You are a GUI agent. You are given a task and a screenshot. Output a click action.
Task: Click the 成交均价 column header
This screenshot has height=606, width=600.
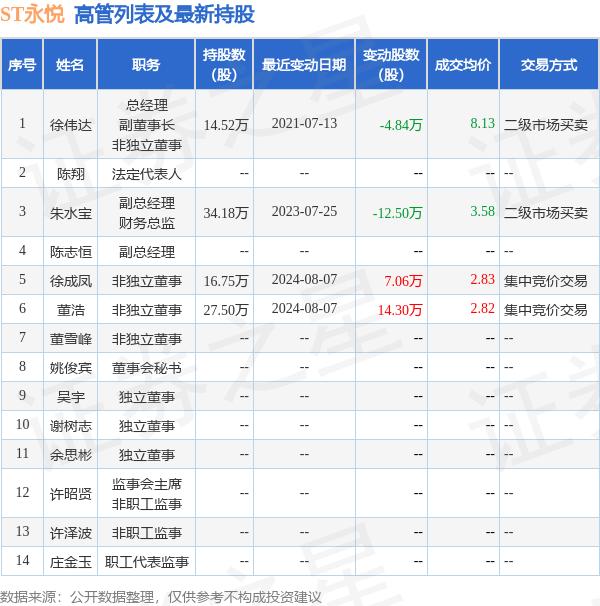463,65
